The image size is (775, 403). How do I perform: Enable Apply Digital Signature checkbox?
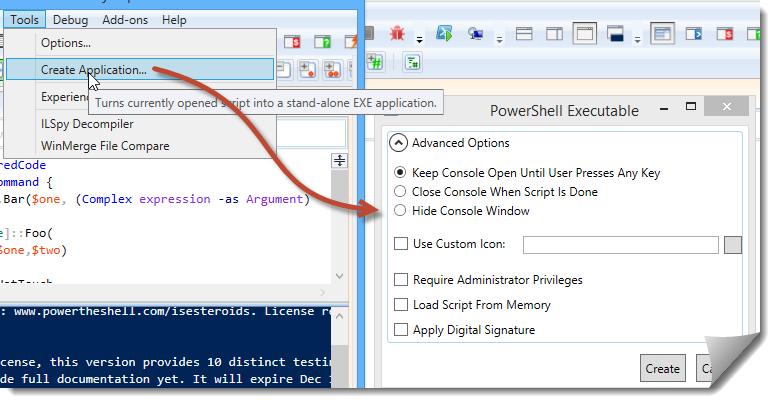(x=402, y=330)
